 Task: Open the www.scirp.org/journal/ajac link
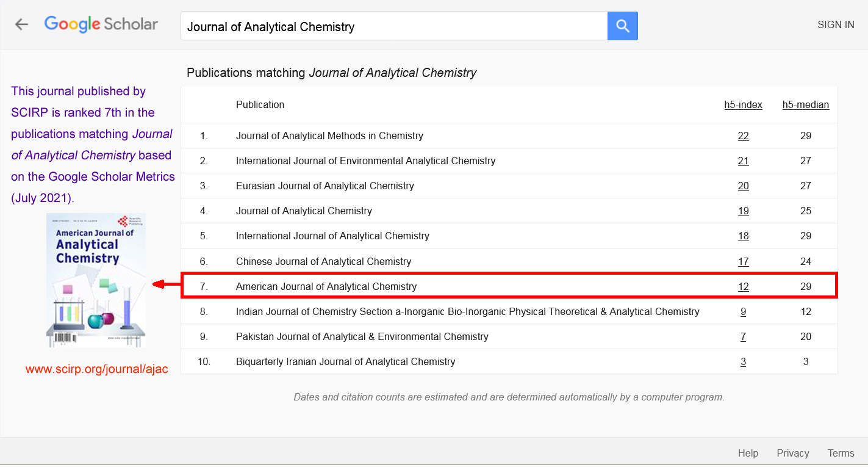tap(96, 369)
